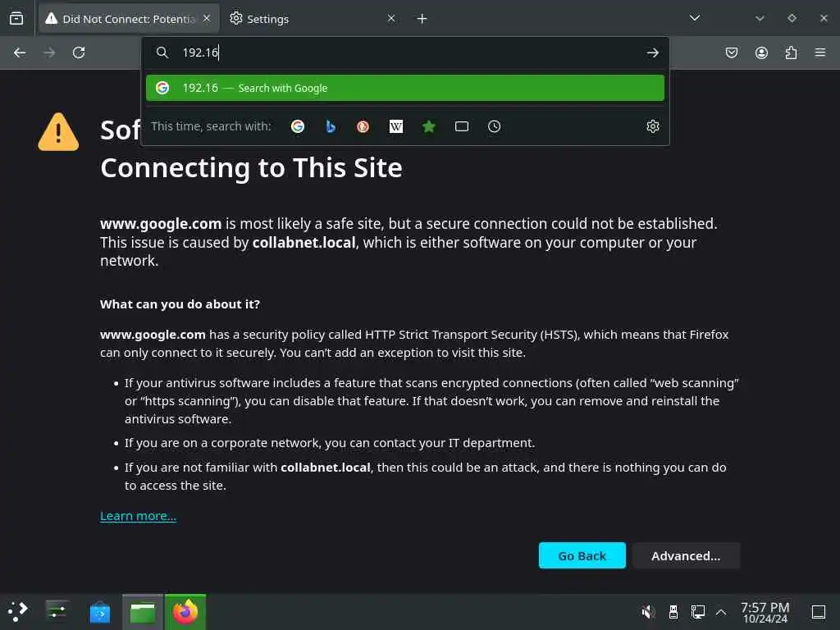Search history using the clock icon
Screen dimensions: 840x630
494,126
